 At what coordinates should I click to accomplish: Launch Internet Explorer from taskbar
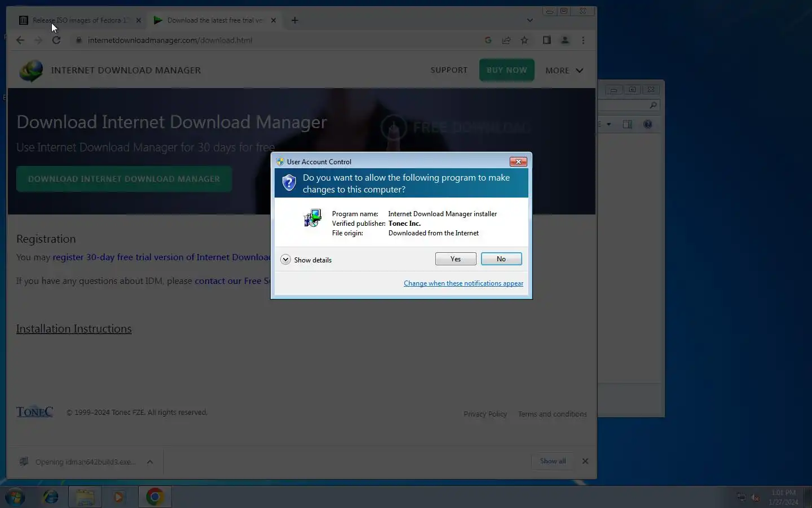(x=51, y=497)
